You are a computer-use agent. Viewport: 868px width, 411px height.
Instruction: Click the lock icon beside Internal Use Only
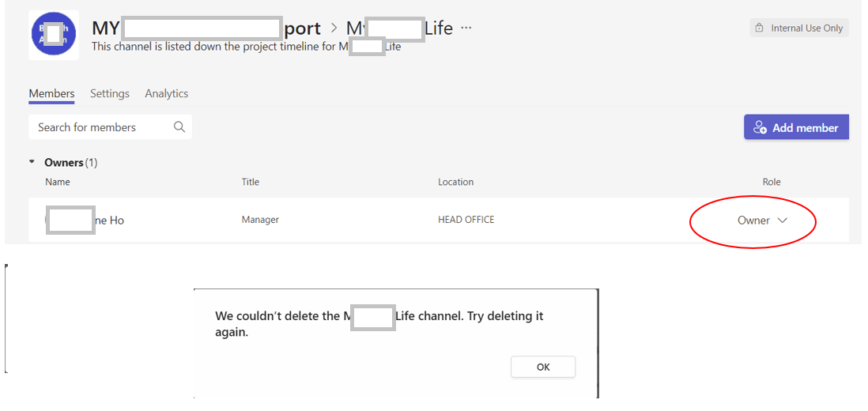pos(760,28)
